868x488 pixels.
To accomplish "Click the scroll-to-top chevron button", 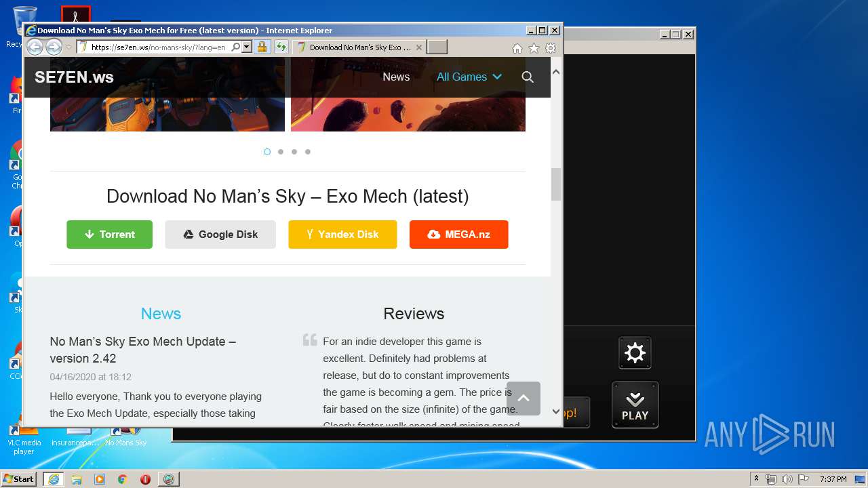I will (524, 399).
